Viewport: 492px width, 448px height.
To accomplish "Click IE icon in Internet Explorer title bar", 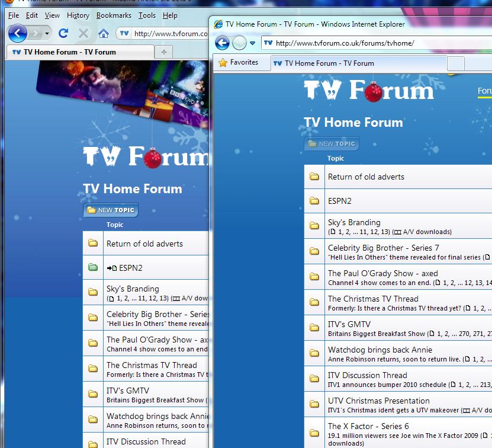I will (218, 24).
